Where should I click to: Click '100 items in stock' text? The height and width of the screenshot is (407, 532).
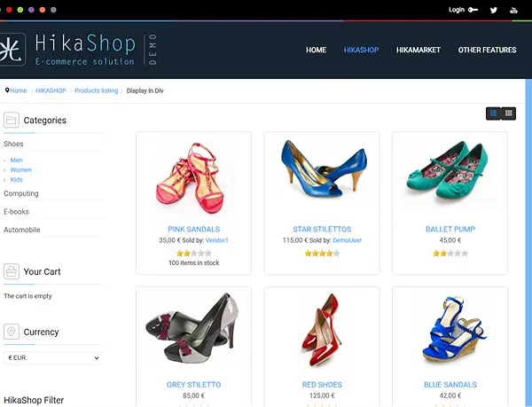coord(193,262)
